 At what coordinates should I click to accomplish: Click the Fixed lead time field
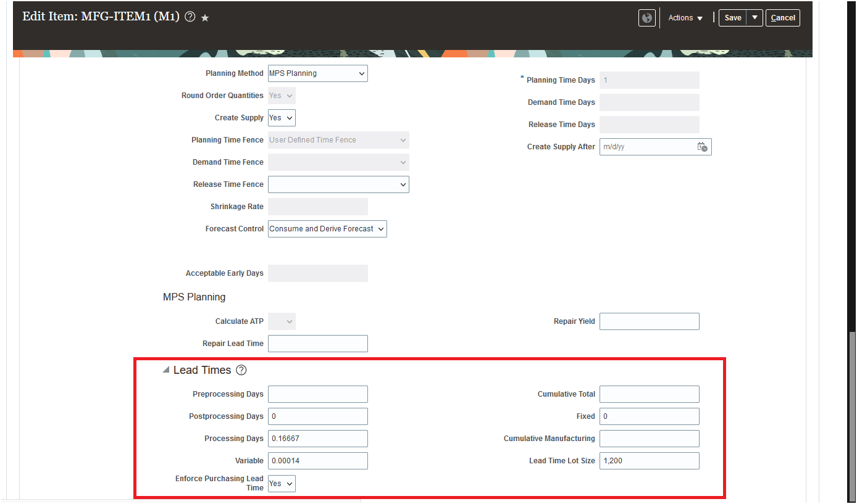click(650, 416)
